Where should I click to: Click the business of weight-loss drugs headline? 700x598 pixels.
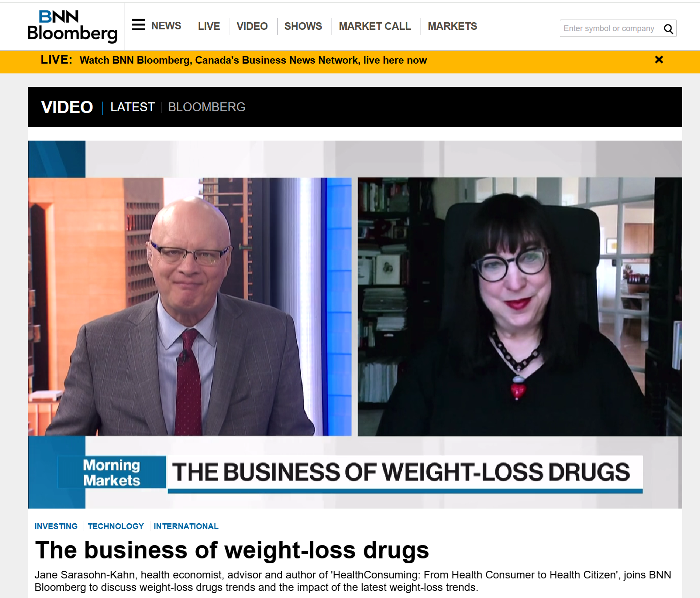click(x=232, y=550)
